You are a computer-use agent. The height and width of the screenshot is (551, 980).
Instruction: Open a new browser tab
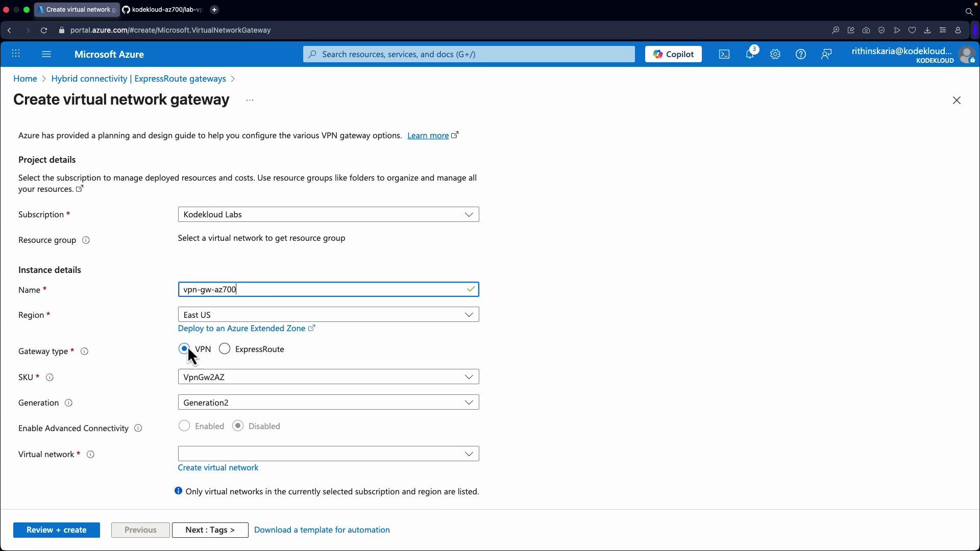point(214,10)
